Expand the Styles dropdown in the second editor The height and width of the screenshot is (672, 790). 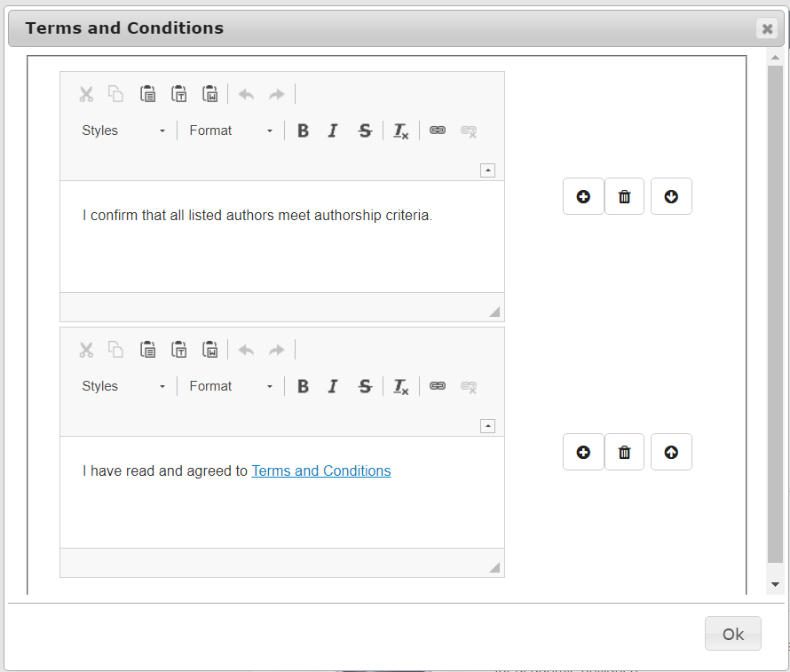(x=123, y=386)
